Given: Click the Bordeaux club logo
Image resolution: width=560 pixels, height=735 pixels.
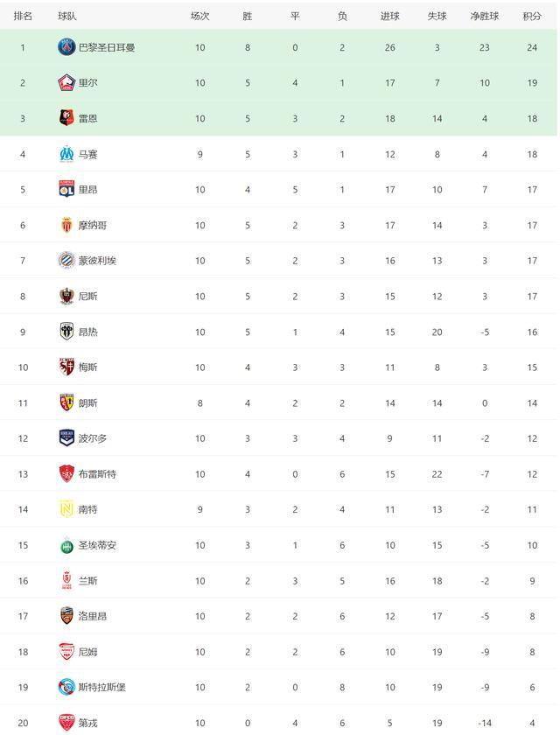Looking at the screenshot, I should coord(66,438).
